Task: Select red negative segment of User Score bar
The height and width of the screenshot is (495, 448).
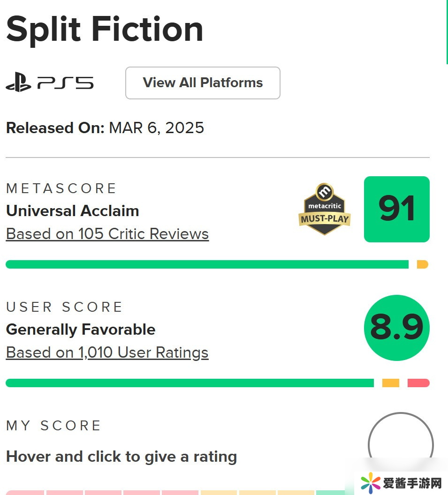Action: click(418, 383)
